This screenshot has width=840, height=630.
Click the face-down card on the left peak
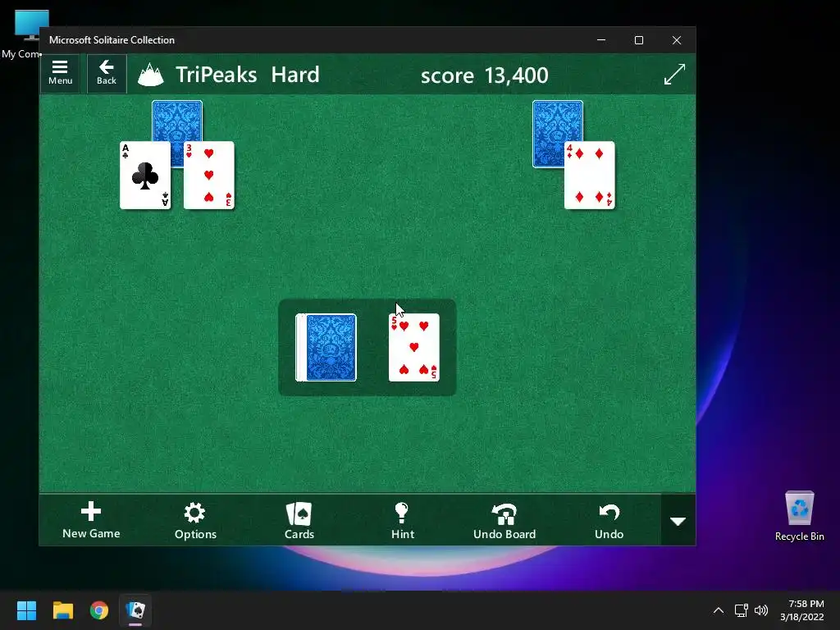click(177, 121)
